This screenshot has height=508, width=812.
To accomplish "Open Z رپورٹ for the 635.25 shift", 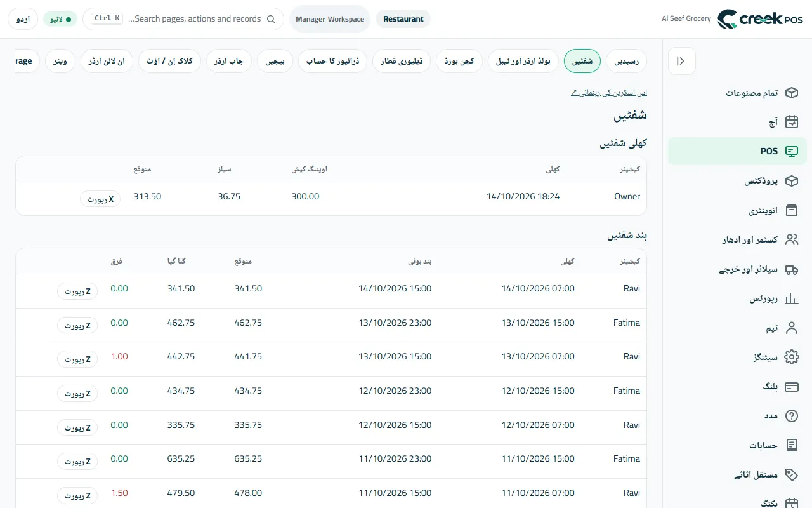I will click(77, 461).
